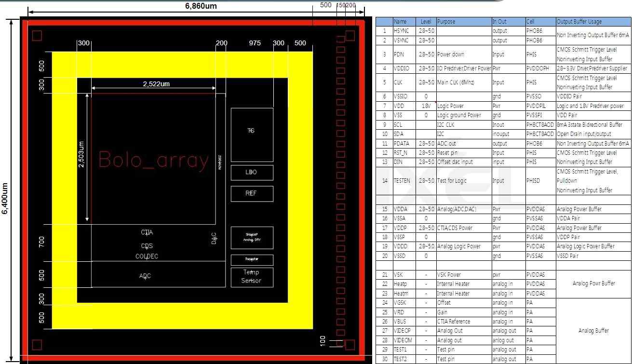
Task: Click the 'I2C CLK' purpose cell
Action: (464, 125)
